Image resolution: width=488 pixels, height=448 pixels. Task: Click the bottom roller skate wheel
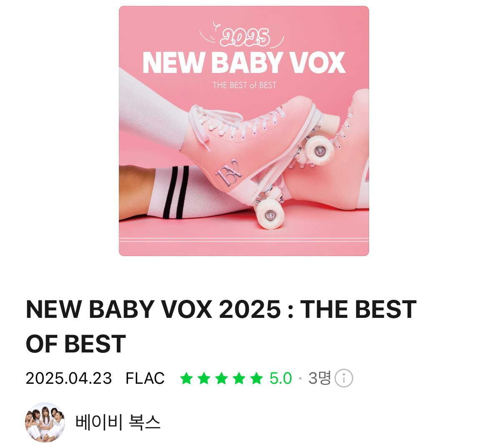coord(270,214)
